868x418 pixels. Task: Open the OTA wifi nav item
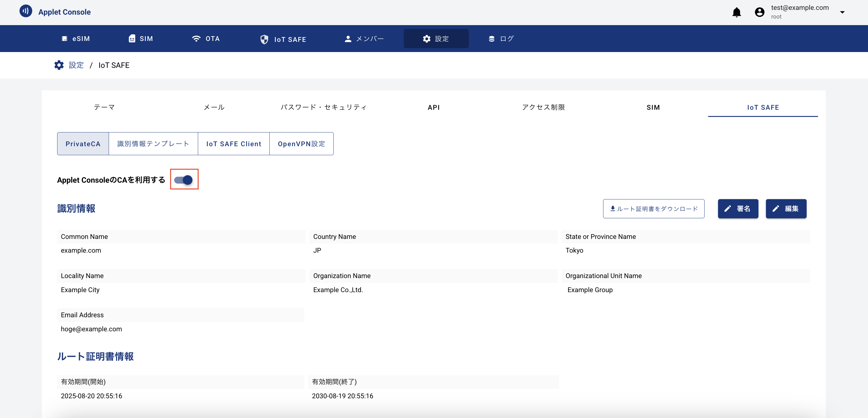click(206, 39)
